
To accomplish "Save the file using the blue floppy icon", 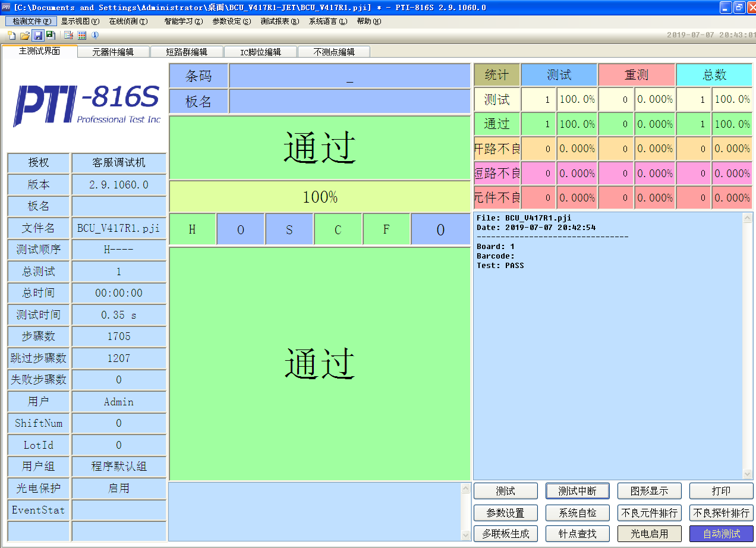I will click(x=38, y=36).
